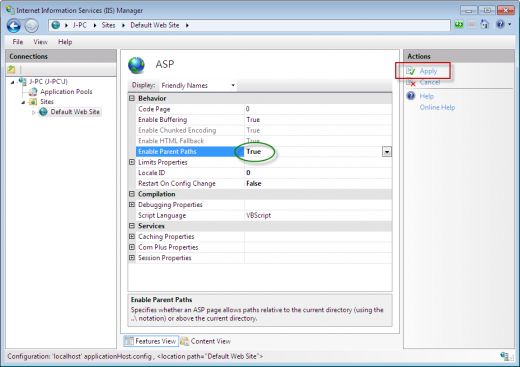Select Enable HTML Fallback row
Viewport: 520px width, 367px height.
264,141
